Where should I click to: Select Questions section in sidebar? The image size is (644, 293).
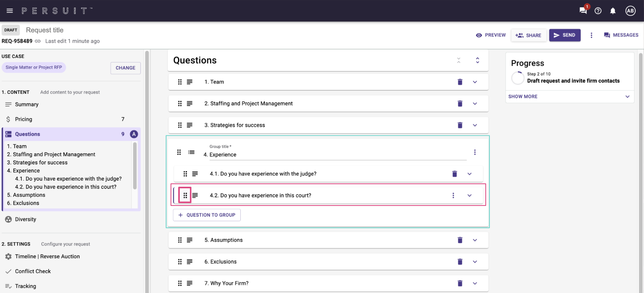pyautogui.click(x=71, y=134)
